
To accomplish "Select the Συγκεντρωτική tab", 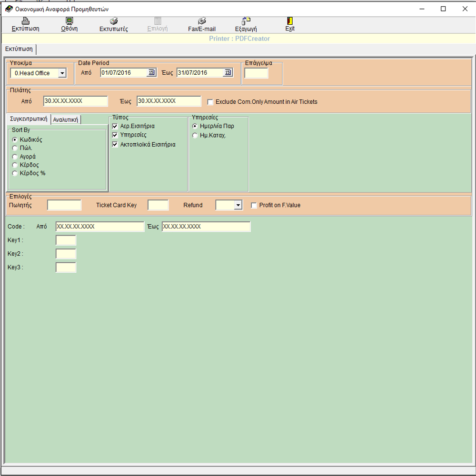I will [x=29, y=119].
